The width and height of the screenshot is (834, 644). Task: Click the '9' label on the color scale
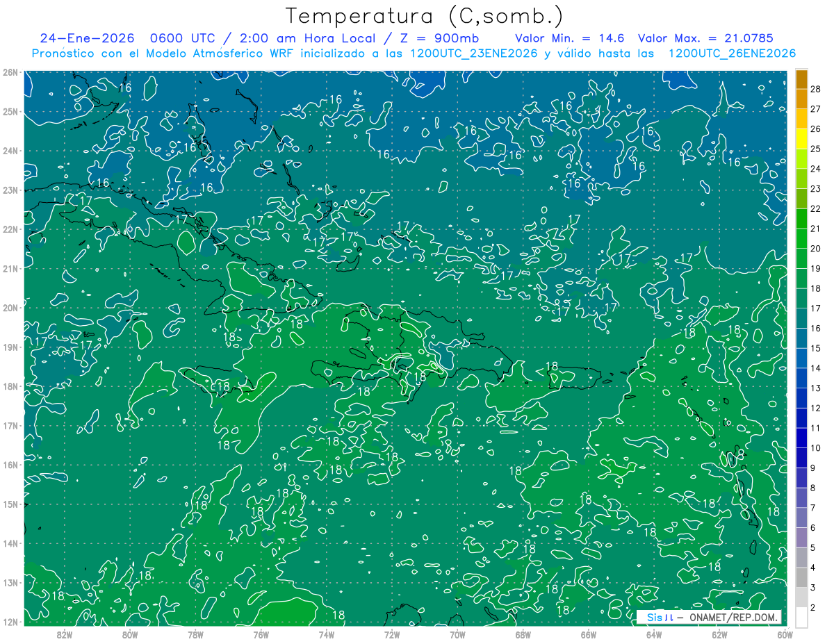pos(812,468)
